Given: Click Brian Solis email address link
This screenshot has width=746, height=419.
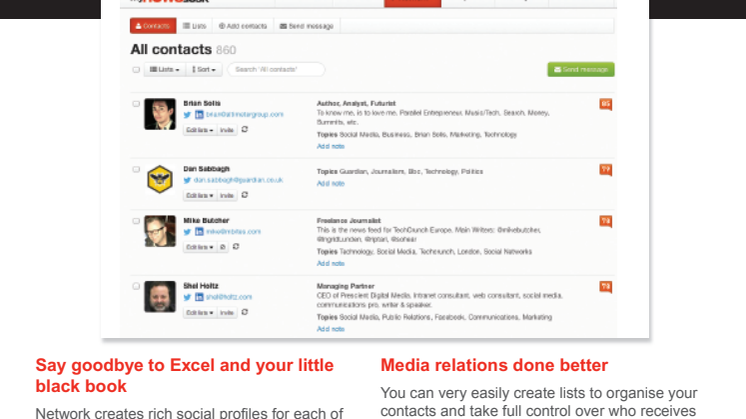Looking at the screenshot, I should tap(245, 115).
